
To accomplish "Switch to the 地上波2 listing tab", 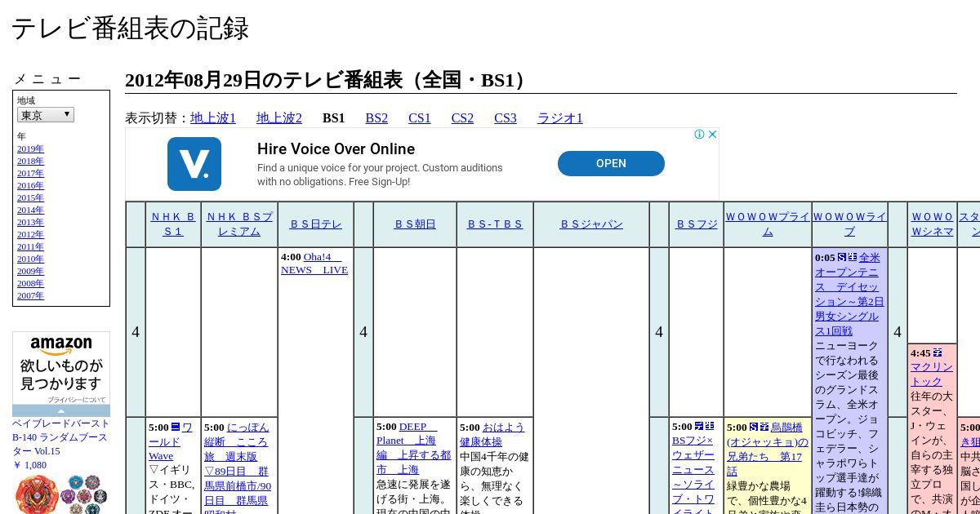I will (x=279, y=118).
